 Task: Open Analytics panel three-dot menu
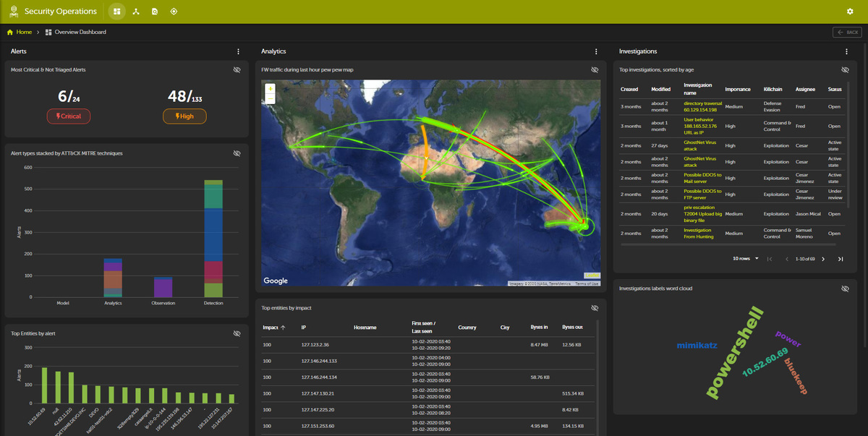[596, 51]
